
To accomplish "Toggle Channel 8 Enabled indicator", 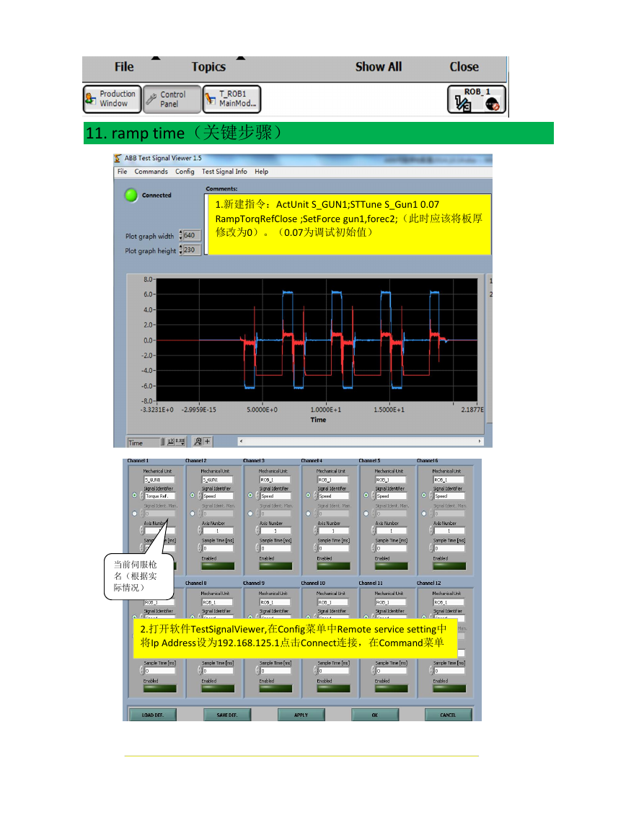I will (x=218, y=689).
